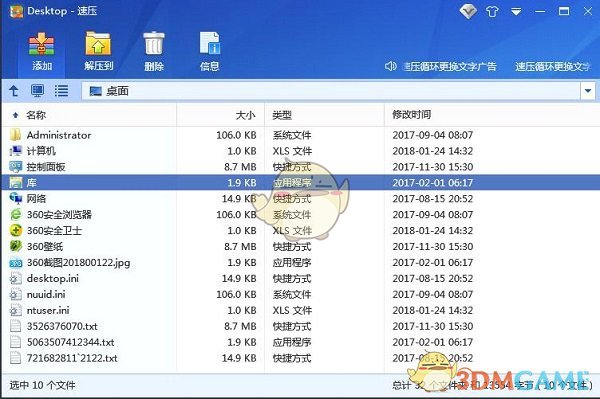Click the 桌面 address path field

click(x=331, y=91)
